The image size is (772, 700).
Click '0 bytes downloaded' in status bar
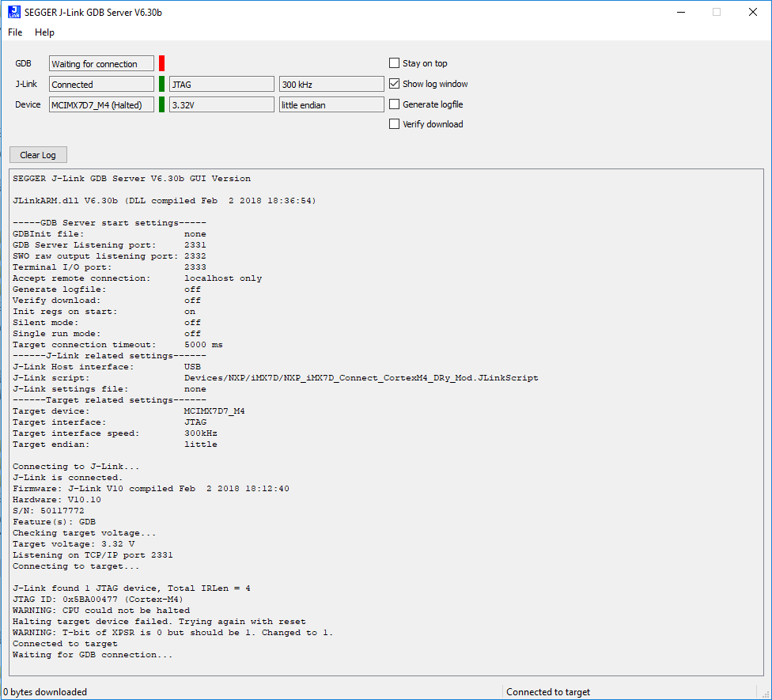tap(45, 692)
